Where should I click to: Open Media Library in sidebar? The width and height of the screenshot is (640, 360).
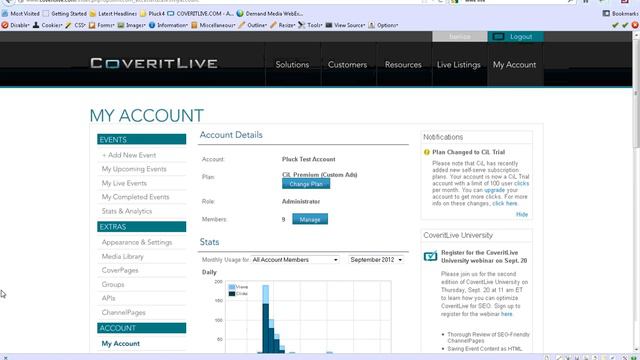[x=122, y=256]
